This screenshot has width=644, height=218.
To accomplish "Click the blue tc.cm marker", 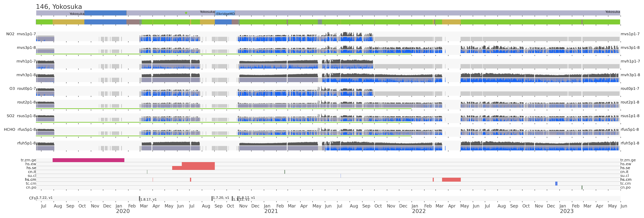I will pyautogui.click(x=556, y=184).
